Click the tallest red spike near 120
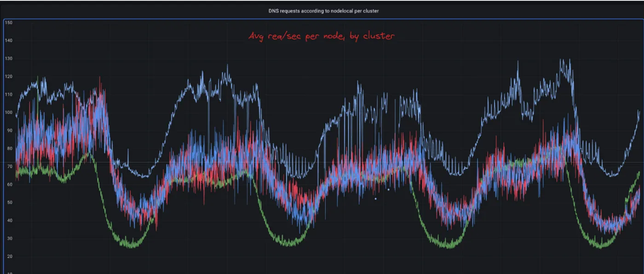Screen dimensions: 644x274 [100, 78]
